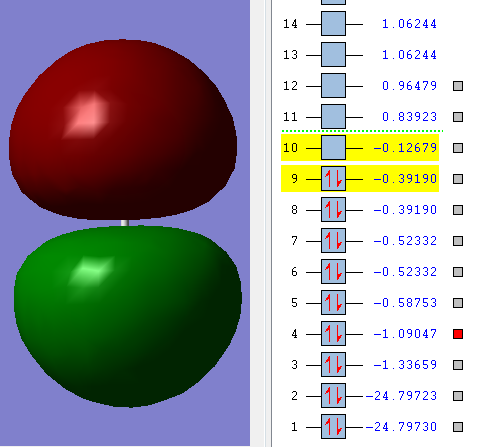The width and height of the screenshot is (478, 447).
Task: Click the energy value 0.96479
Action: tap(409, 86)
